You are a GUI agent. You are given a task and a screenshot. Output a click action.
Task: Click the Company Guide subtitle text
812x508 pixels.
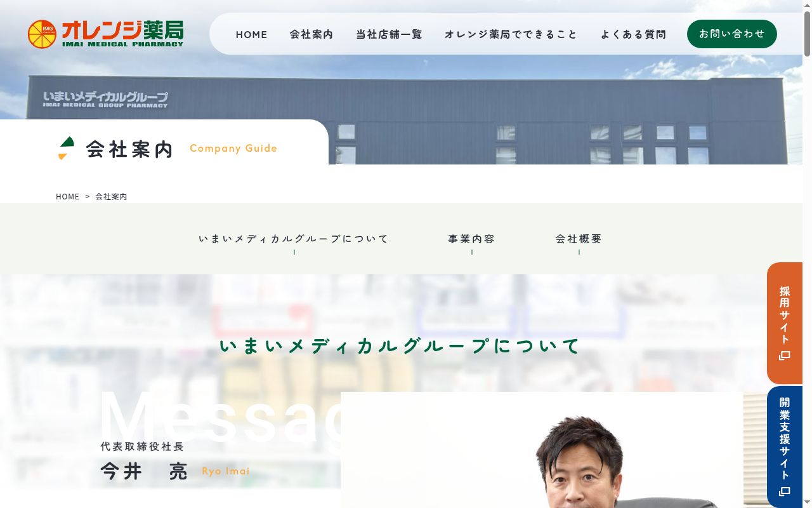tap(233, 149)
